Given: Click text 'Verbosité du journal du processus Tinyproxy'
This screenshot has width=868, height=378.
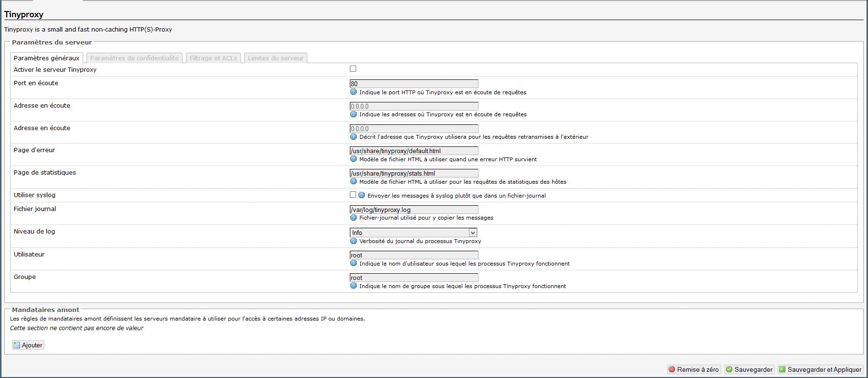Looking at the screenshot, I should [x=420, y=241].
